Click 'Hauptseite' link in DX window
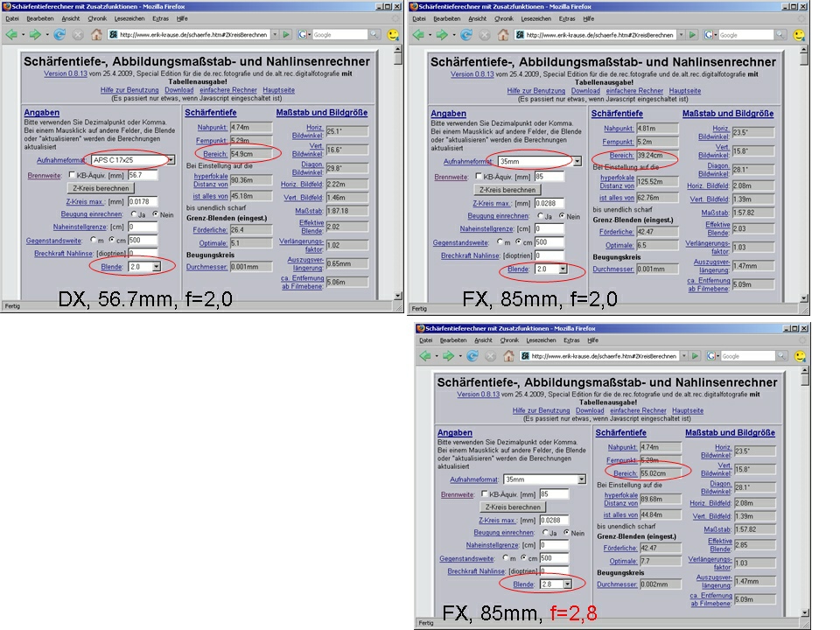The width and height of the screenshot is (840, 630). click(278, 90)
